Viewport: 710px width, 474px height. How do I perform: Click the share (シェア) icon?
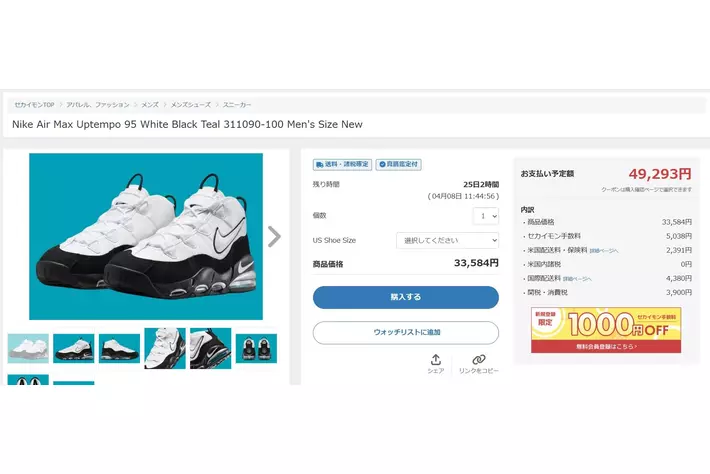[x=435, y=361]
